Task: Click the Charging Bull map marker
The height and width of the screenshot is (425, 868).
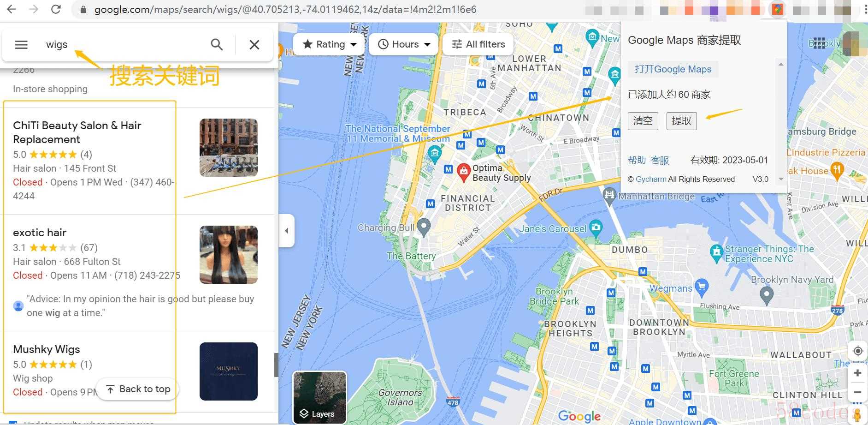Action: click(x=423, y=227)
